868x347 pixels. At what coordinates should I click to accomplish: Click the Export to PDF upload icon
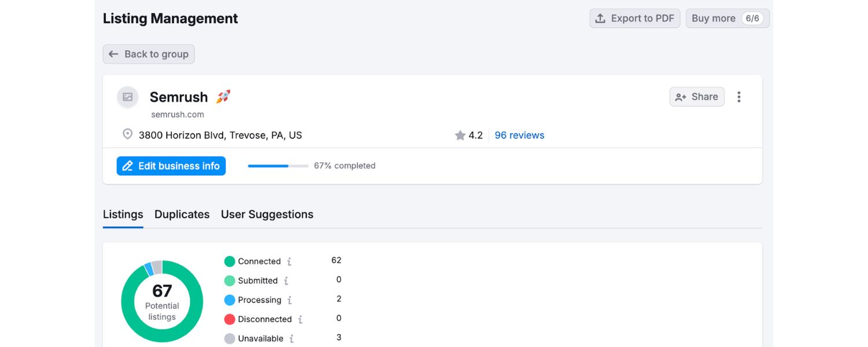[600, 18]
